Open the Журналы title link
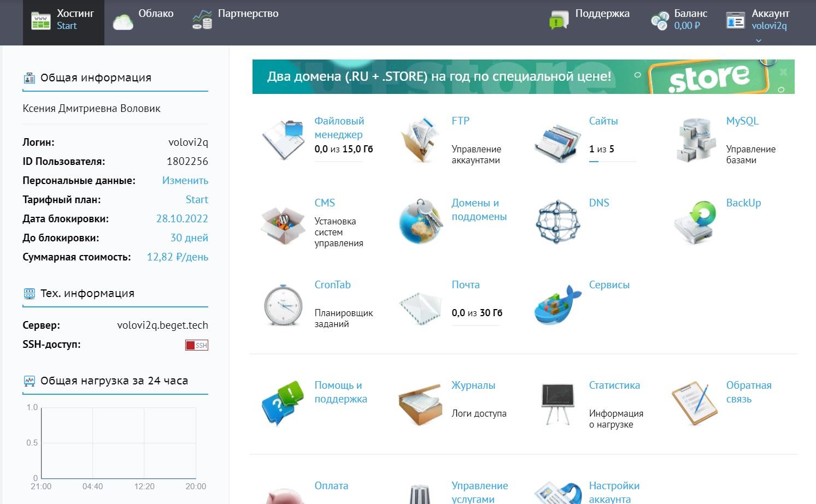This screenshot has width=816, height=504. [473, 385]
